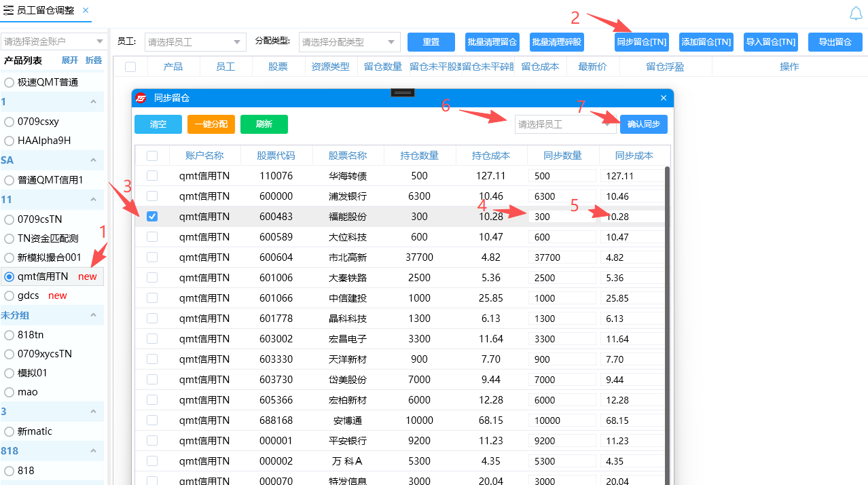This screenshot has height=485, width=868.
Task: Close the 员工留仓调整 tab
Action: [86, 11]
